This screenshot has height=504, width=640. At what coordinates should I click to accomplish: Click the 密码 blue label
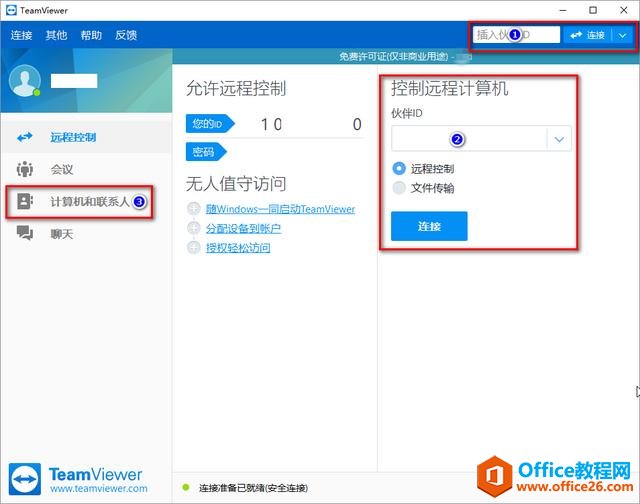point(206,152)
